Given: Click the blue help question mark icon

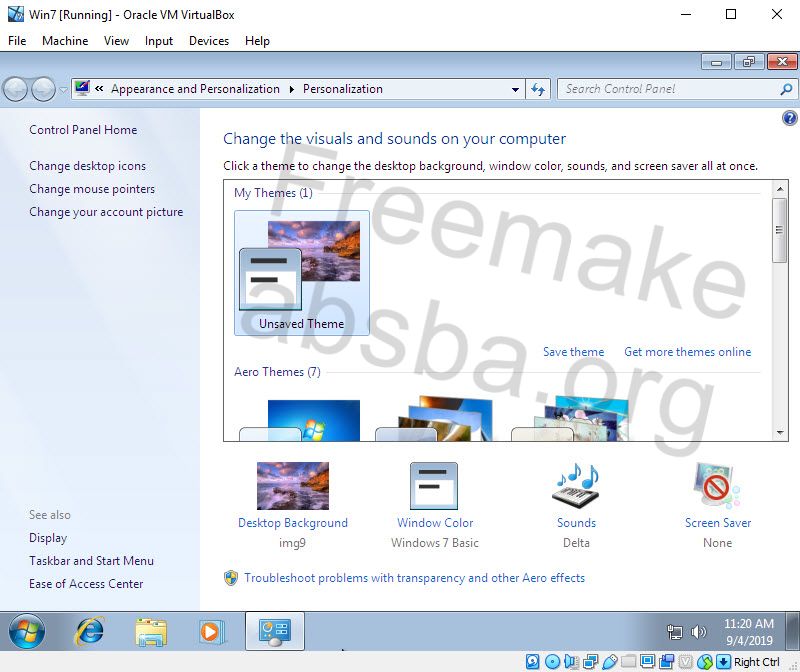Looking at the screenshot, I should 789,118.
